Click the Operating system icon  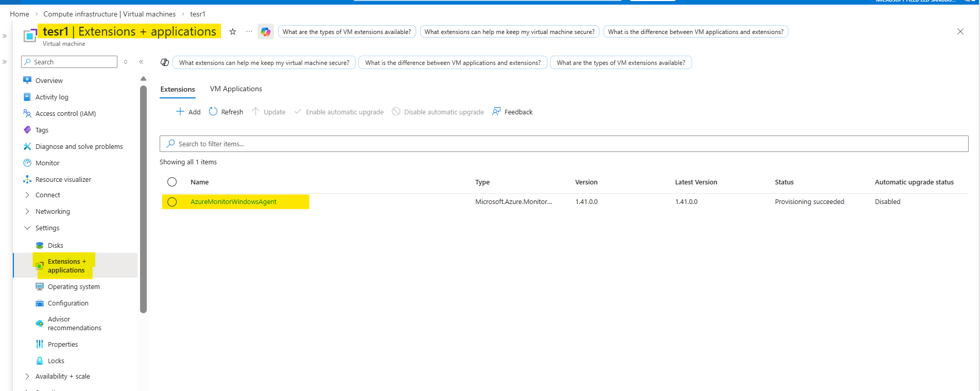coord(40,286)
